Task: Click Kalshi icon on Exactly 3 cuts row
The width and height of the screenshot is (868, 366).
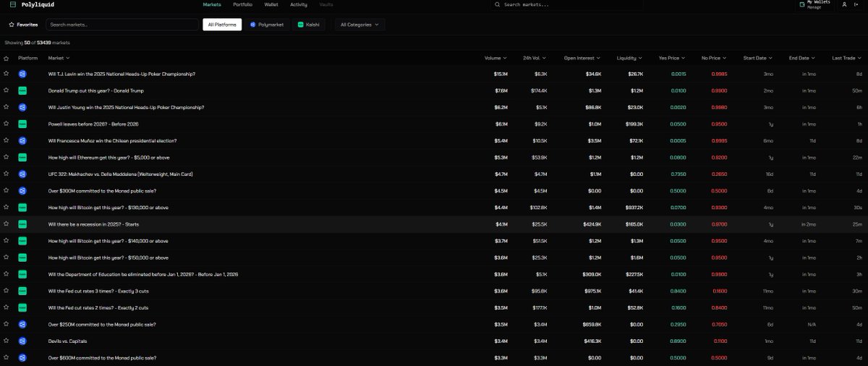Action: [x=22, y=291]
